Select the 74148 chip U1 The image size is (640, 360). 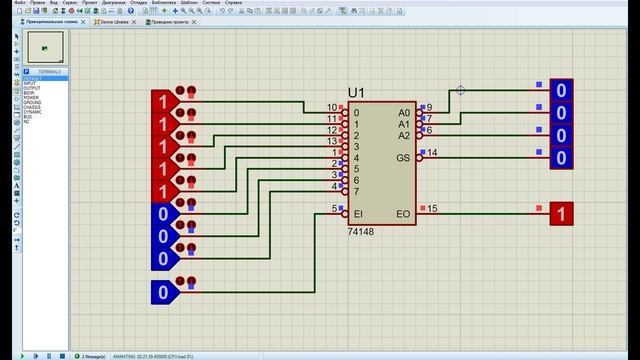pyautogui.click(x=382, y=163)
